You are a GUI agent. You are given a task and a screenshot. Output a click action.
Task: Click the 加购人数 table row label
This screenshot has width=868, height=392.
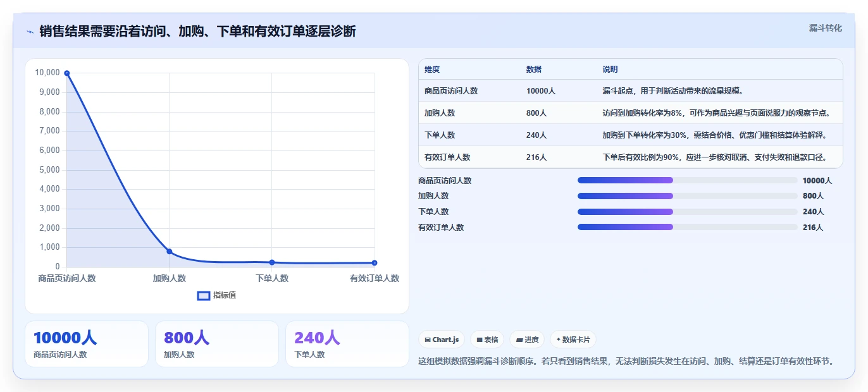440,113
